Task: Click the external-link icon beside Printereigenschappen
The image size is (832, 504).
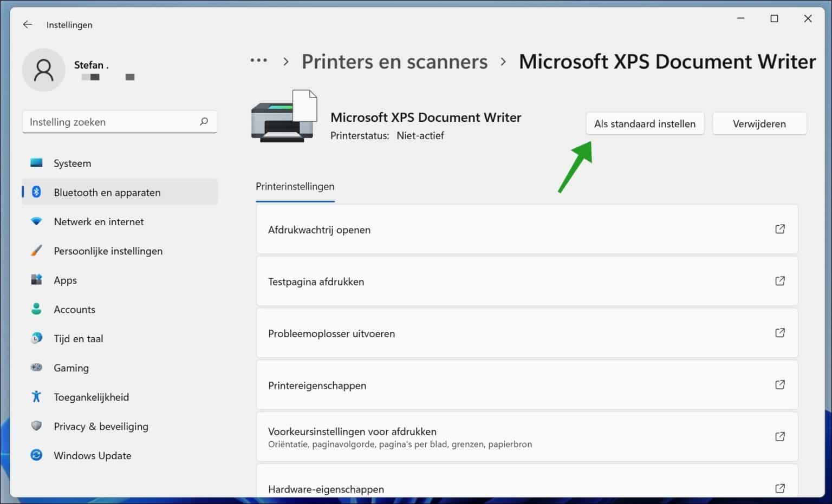Action: coord(780,385)
